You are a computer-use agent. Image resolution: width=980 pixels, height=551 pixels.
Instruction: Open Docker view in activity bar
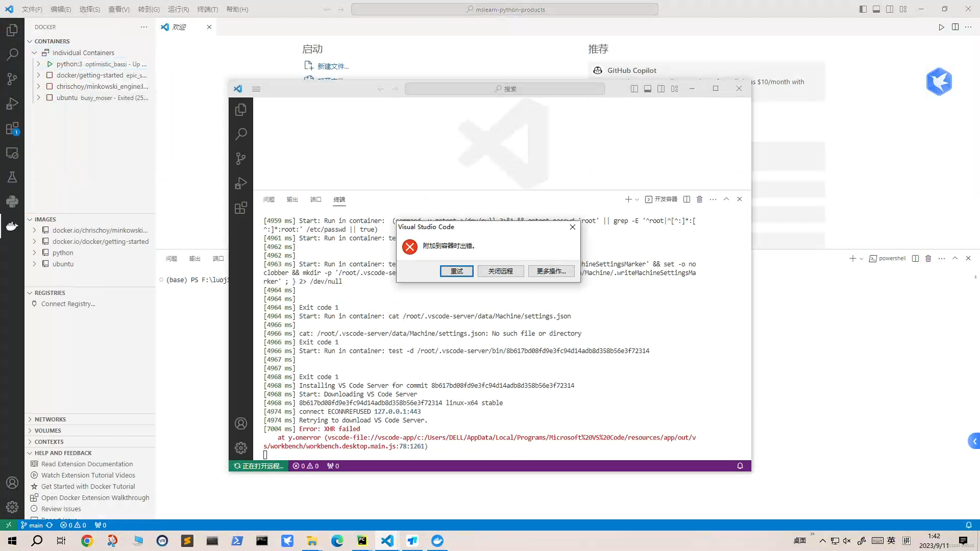tap(12, 226)
